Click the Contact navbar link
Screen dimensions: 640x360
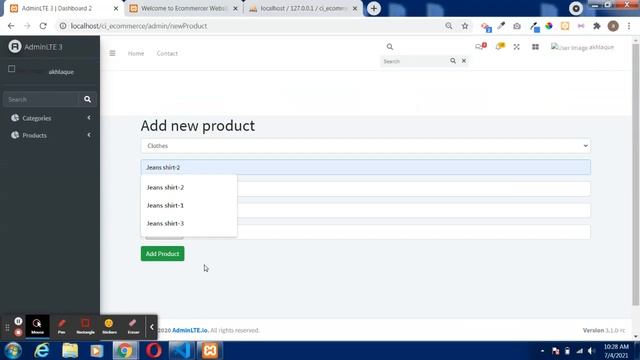point(167,53)
